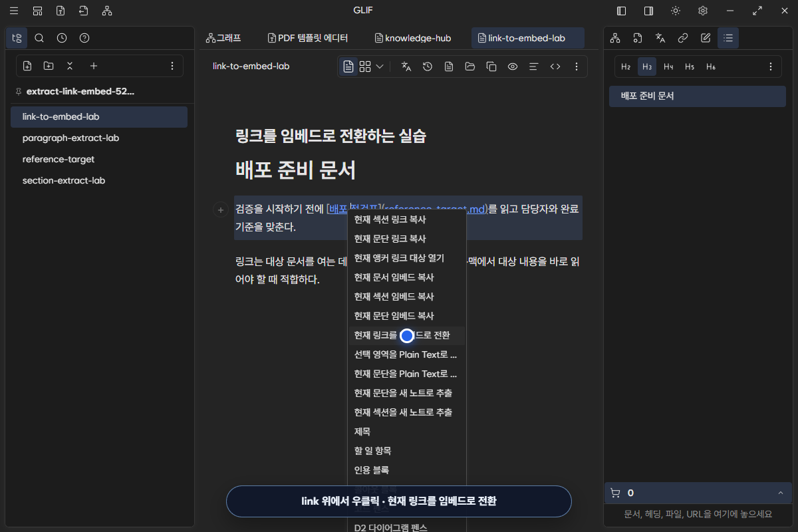Viewport: 798px width, 532px height.
Task: Jump to 배포 준비 문서 outline entry
Action: tap(698, 96)
